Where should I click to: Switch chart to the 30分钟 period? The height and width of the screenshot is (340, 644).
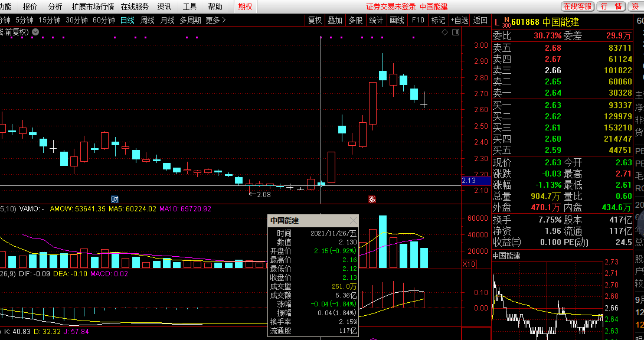click(77, 20)
